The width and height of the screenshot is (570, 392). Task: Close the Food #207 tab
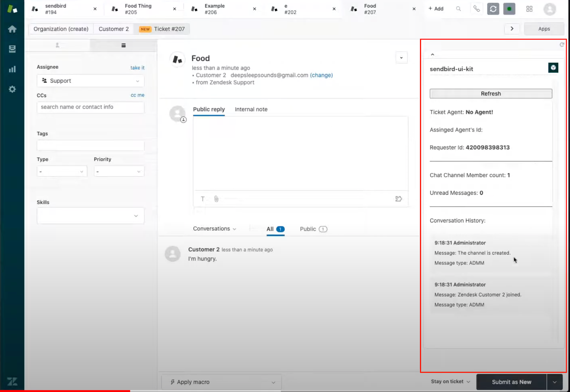click(x=414, y=9)
